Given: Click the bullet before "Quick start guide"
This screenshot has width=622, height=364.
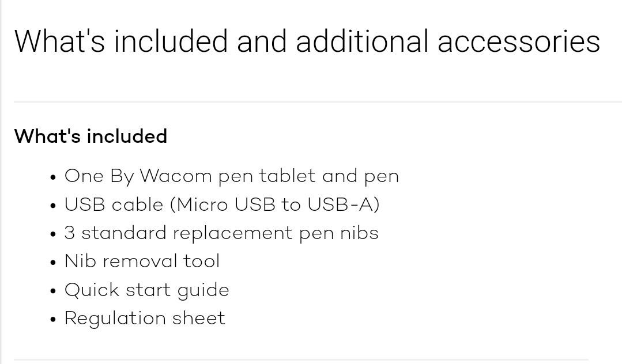Looking at the screenshot, I should [54, 291].
